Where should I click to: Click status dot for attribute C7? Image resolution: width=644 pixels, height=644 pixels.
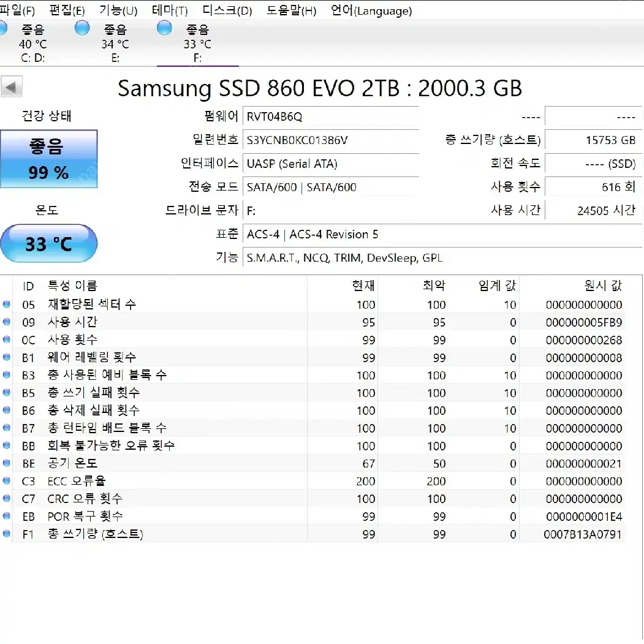click(7, 499)
